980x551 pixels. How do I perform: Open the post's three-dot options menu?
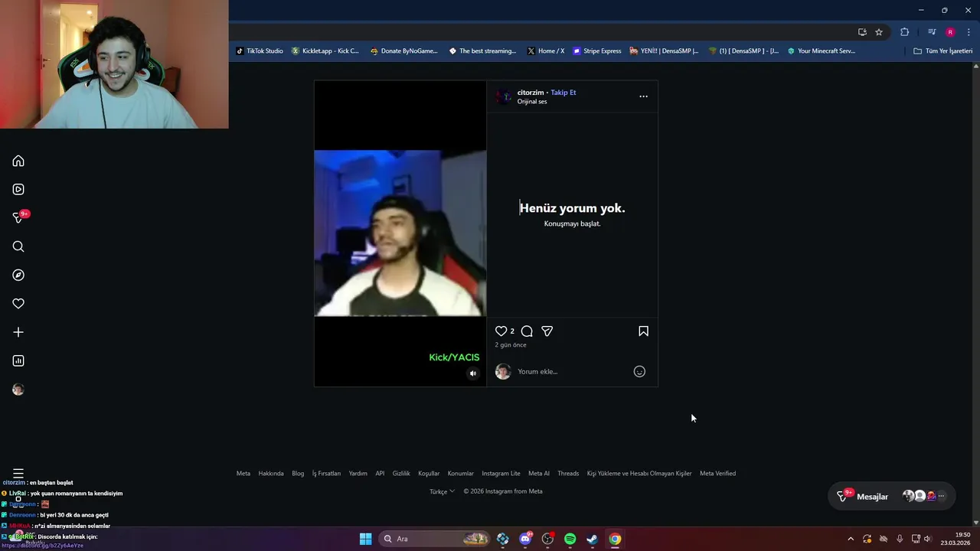[643, 96]
